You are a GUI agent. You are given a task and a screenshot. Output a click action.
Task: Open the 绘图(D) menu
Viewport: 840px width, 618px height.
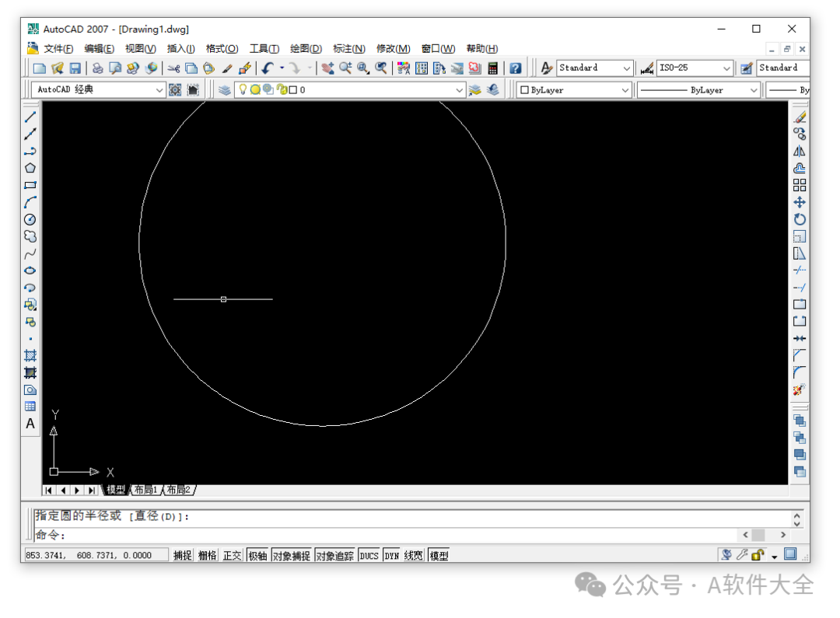pos(306,49)
